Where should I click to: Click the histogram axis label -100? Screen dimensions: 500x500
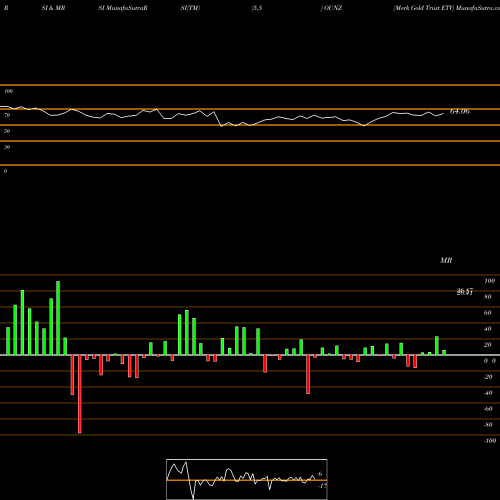pos(490,441)
